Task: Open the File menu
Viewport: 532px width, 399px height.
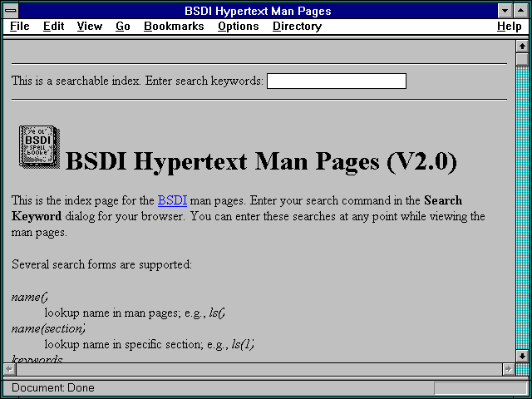Action: tap(20, 27)
